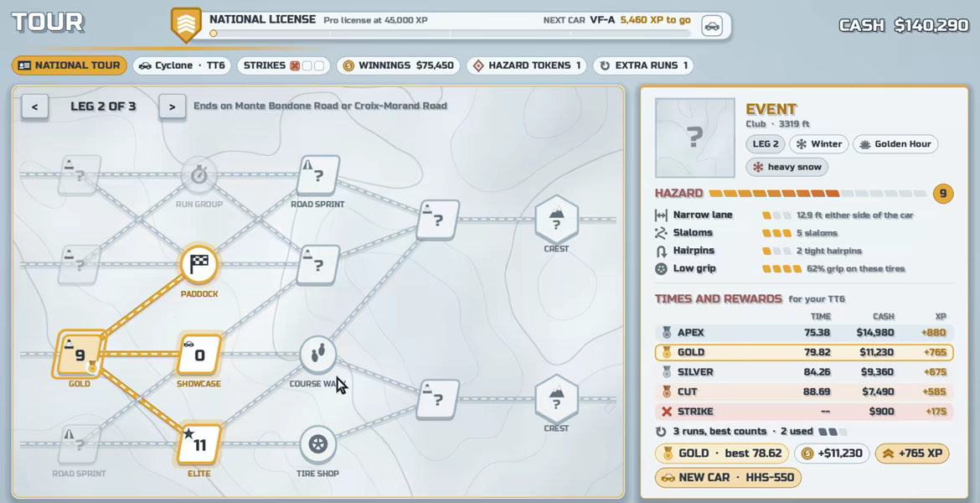Click the license XP progress bar
980x503 pixels.
(450, 34)
